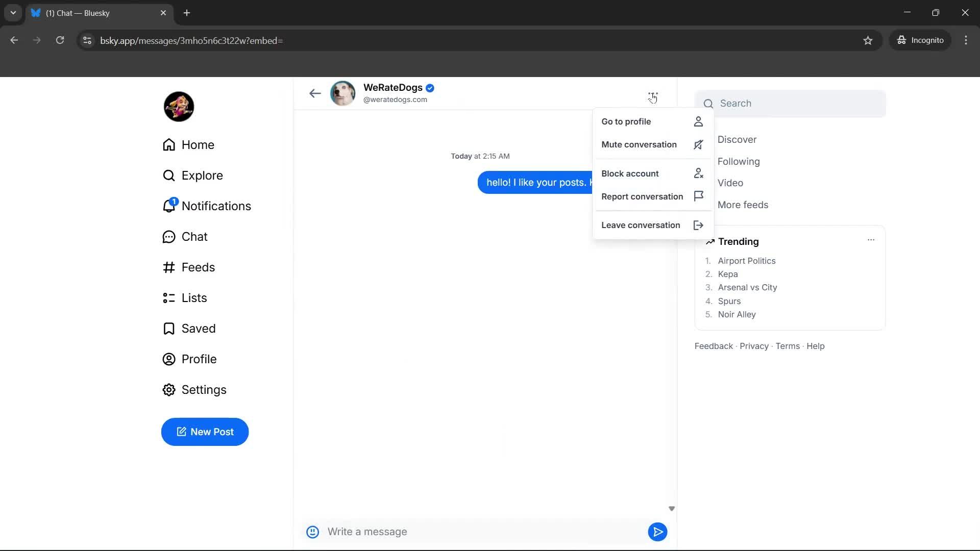Bookmark this page with star icon
980x551 pixels.
pos(868,40)
